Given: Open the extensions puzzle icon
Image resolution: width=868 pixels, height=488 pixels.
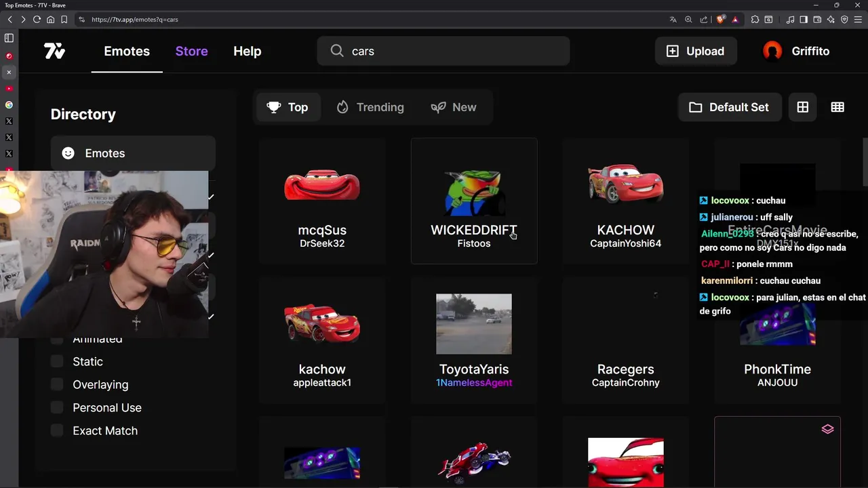Looking at the screenshot, I should pyautogui.click(x=755, y=20).
